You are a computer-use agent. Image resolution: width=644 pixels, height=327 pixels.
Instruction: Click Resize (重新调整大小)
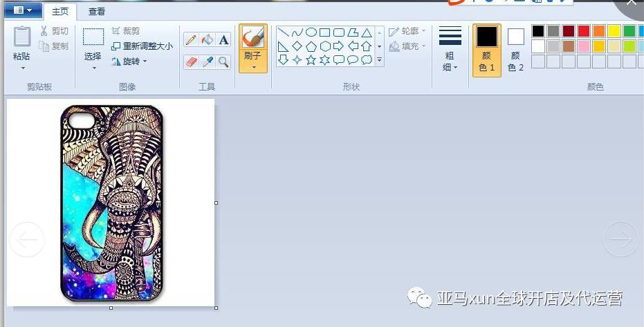point(142,46)
